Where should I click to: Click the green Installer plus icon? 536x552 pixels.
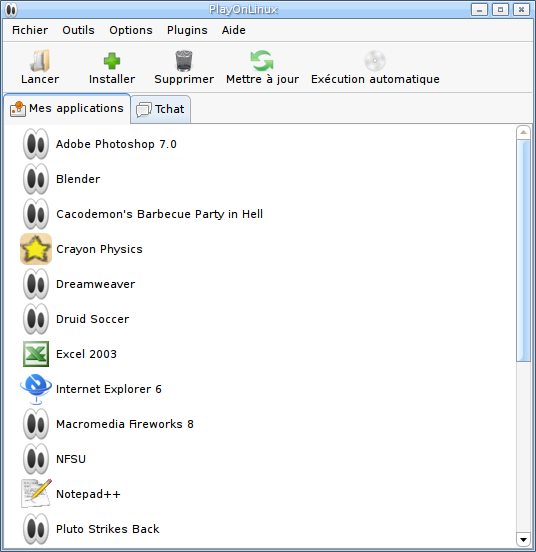pyautogui.click(x=112, y=61)
